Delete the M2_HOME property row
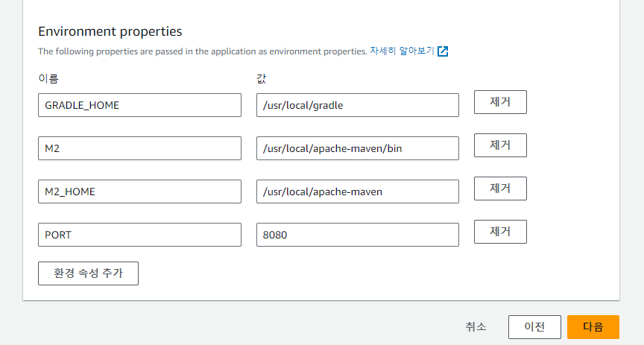This screenshot has width=644, height=345. tap(500, 189)
